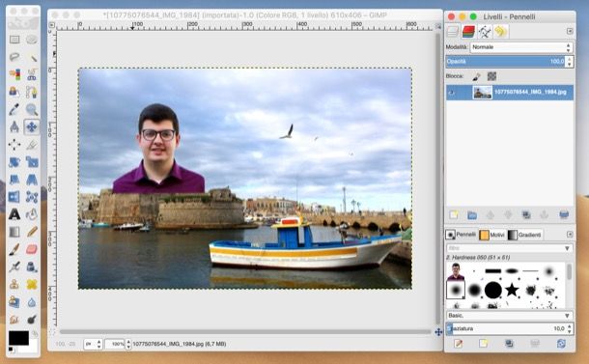Select the Dodge/Burn tool

pos(32,320)
